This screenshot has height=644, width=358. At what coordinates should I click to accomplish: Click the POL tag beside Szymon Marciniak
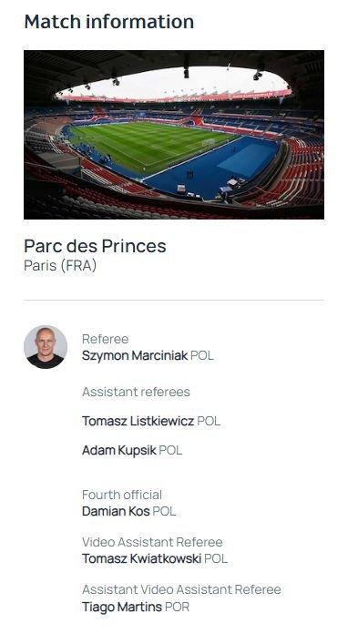[202, 355]
